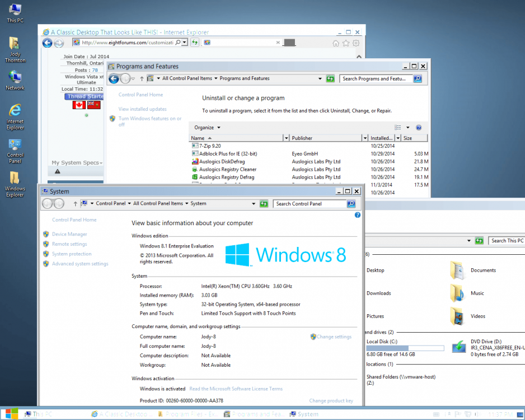Click Turn Windows features on or off
The image size is (525, 420).
click(x=150, y=122)
